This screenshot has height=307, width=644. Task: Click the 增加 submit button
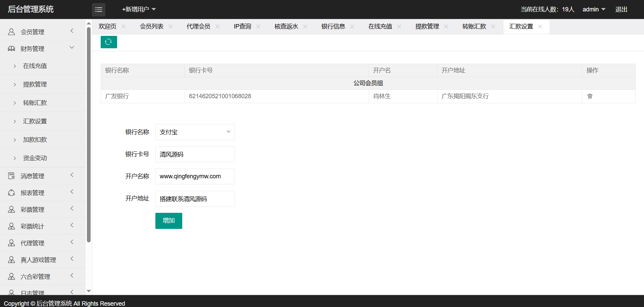tap(168, 221)
